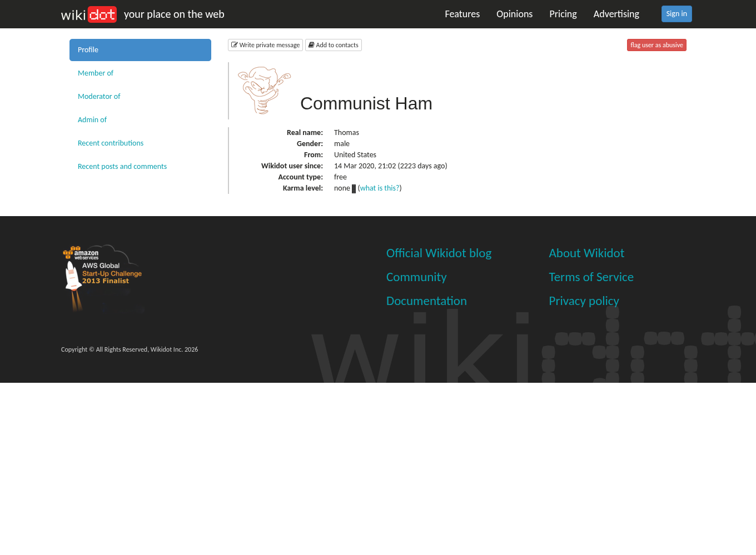Click the karma level indicator icon
The width and height of the screenshot is (756, 555).
tap(354, 189)
